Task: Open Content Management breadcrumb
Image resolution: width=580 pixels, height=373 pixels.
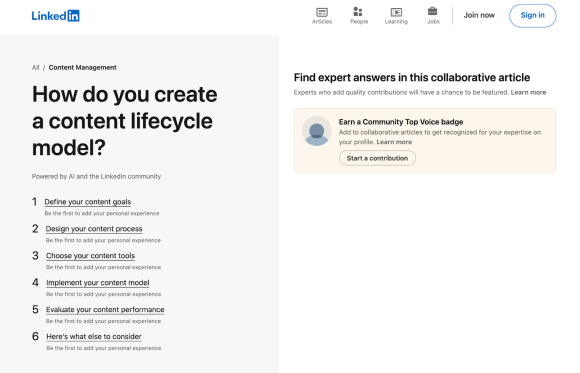Action: [82, 67]
